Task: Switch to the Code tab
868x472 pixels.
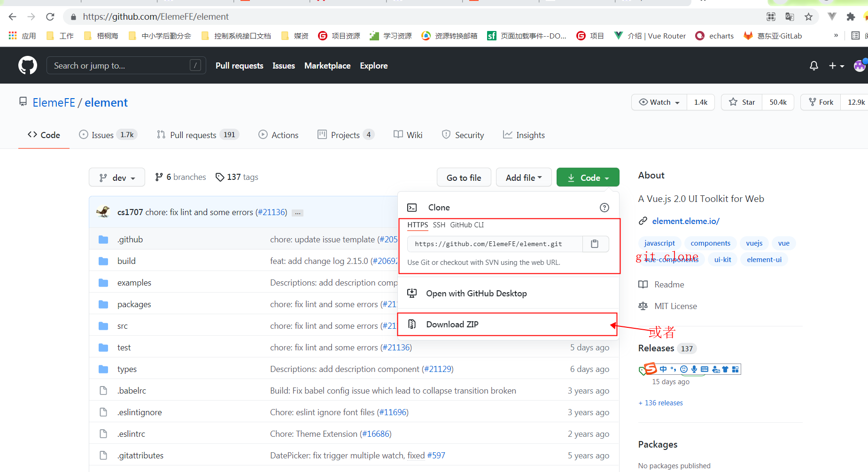Action: coord(44,135)
